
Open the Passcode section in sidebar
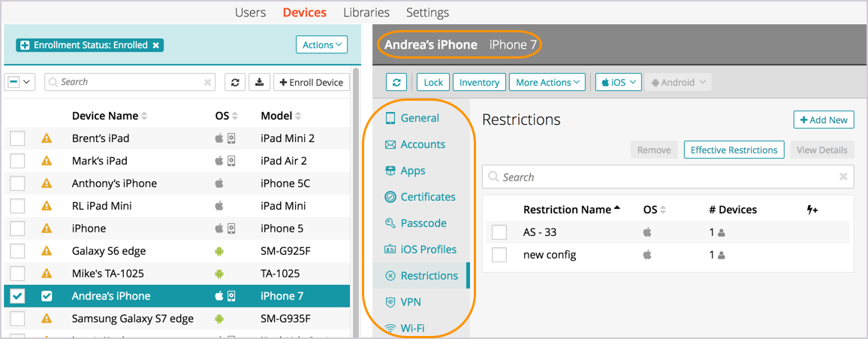[423, 223]
